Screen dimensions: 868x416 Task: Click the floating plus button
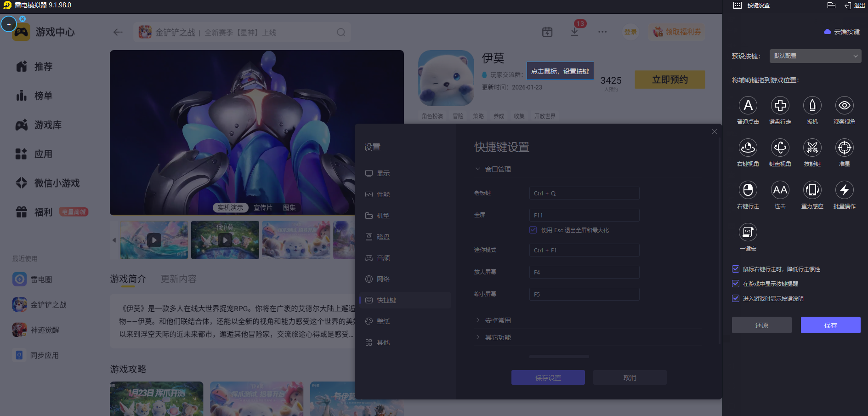click(9, 24)
